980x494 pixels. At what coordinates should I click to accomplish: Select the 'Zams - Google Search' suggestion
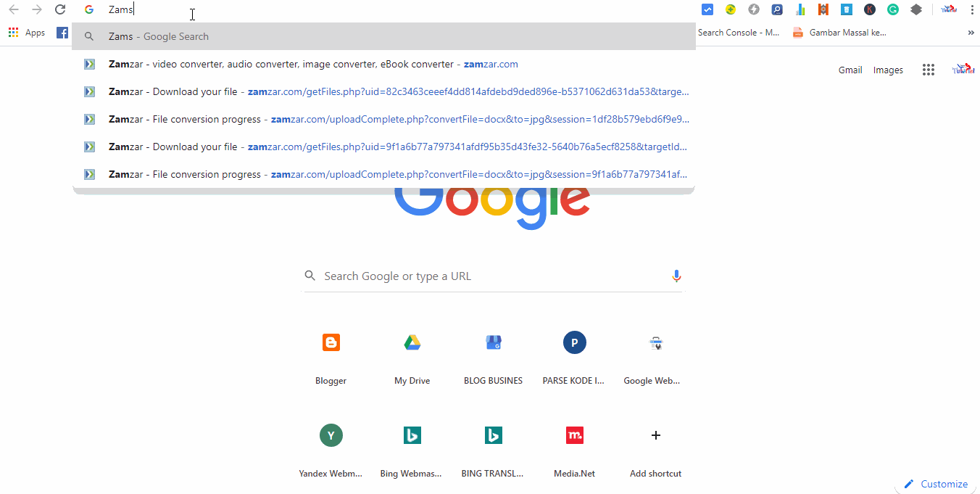[x=383, y=36]
